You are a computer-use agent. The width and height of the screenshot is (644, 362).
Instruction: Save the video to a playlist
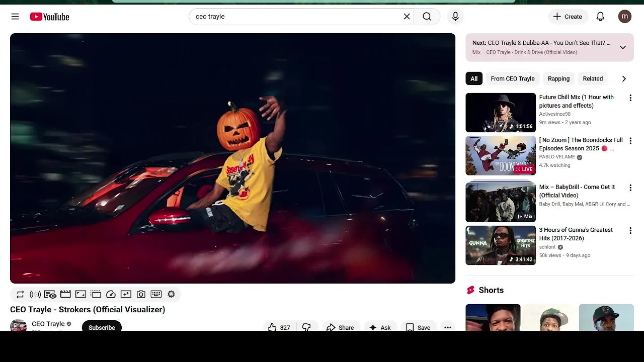click(x=418, y=327)
